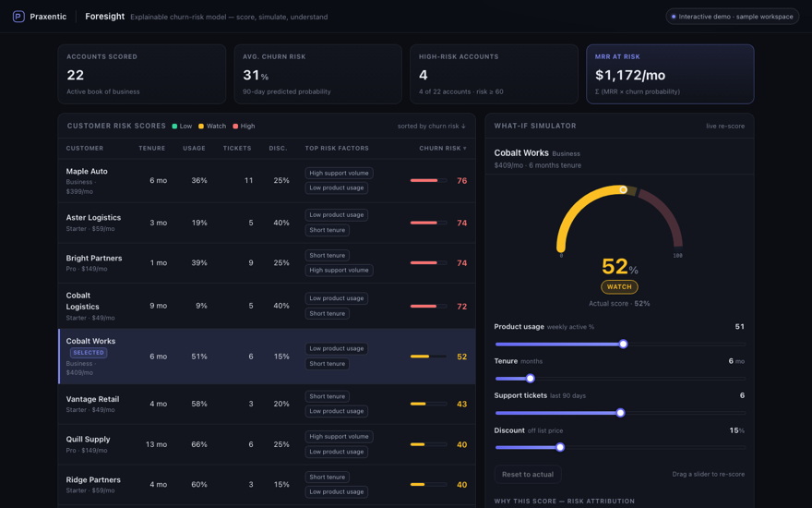Click the Cobalt Works customer name

pos(90,341)
